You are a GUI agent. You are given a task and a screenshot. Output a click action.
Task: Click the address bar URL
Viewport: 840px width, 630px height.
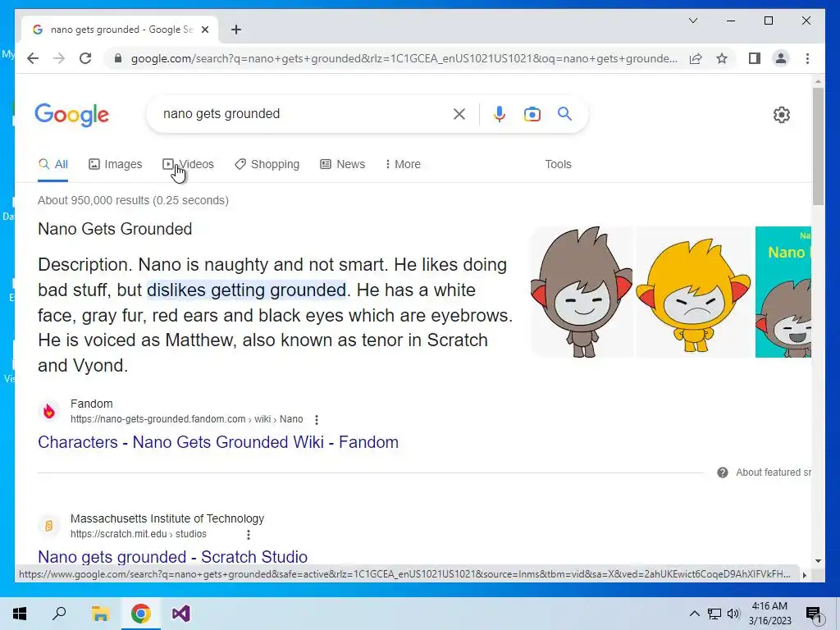point(404,58)
